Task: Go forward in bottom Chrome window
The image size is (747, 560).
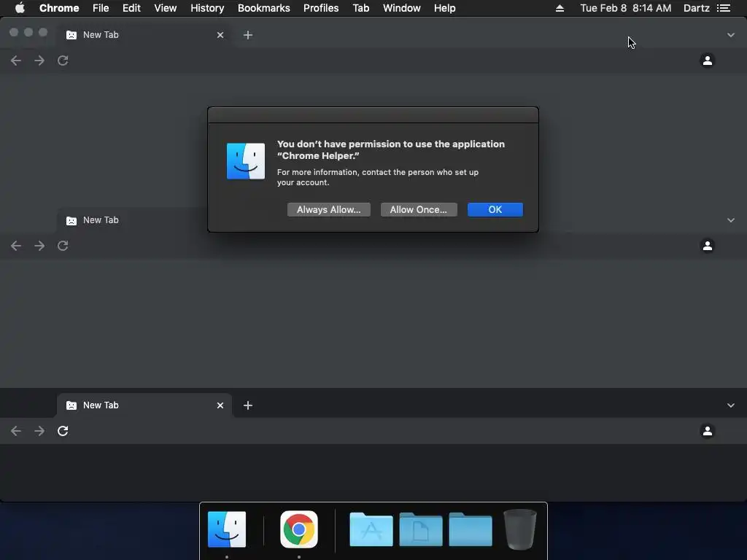Action: [x=39, y=431]
